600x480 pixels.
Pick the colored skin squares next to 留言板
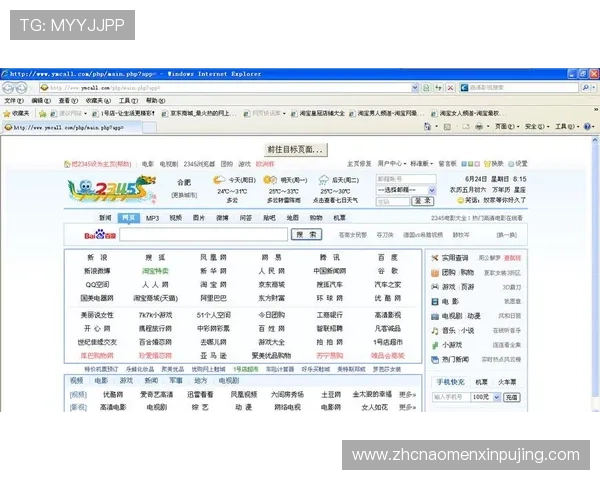[x=470, y=164]
